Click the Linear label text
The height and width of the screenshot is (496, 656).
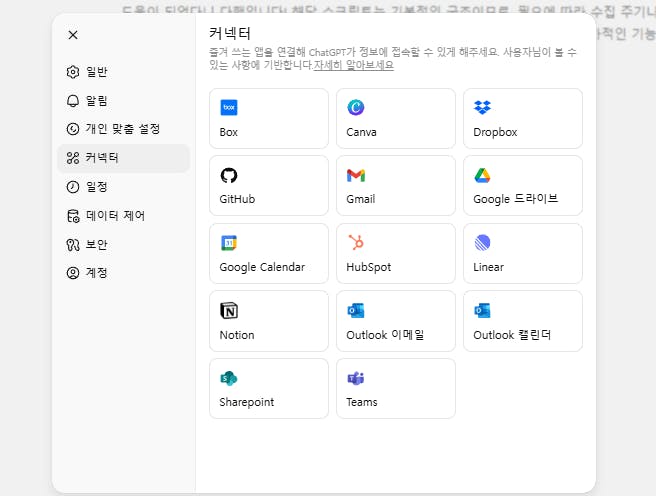[x=489, y=267]
